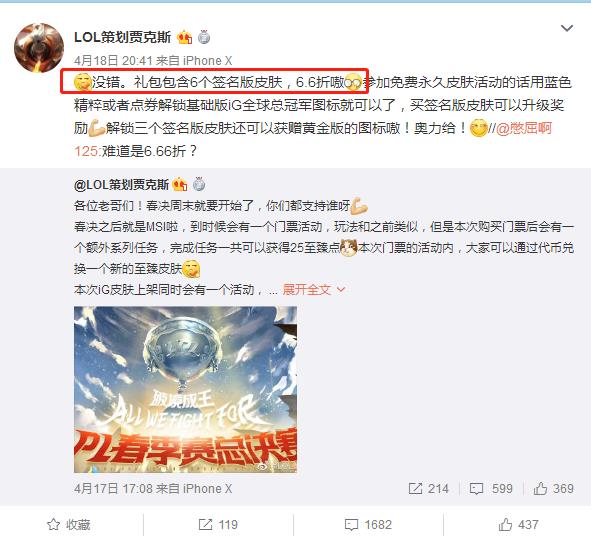
Task: Toggle 收藏 favorite star
Action: [69, 524]
